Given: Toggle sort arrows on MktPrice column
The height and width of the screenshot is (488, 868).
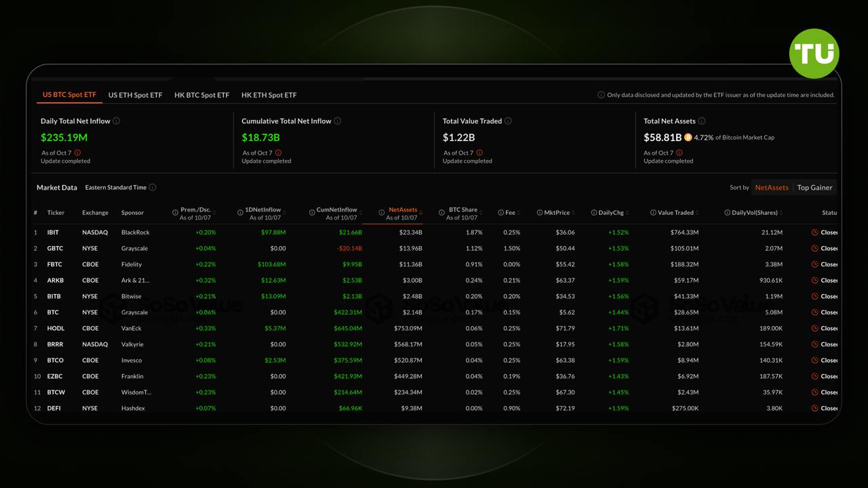Looking at the screenshot, I should [573, 213].
